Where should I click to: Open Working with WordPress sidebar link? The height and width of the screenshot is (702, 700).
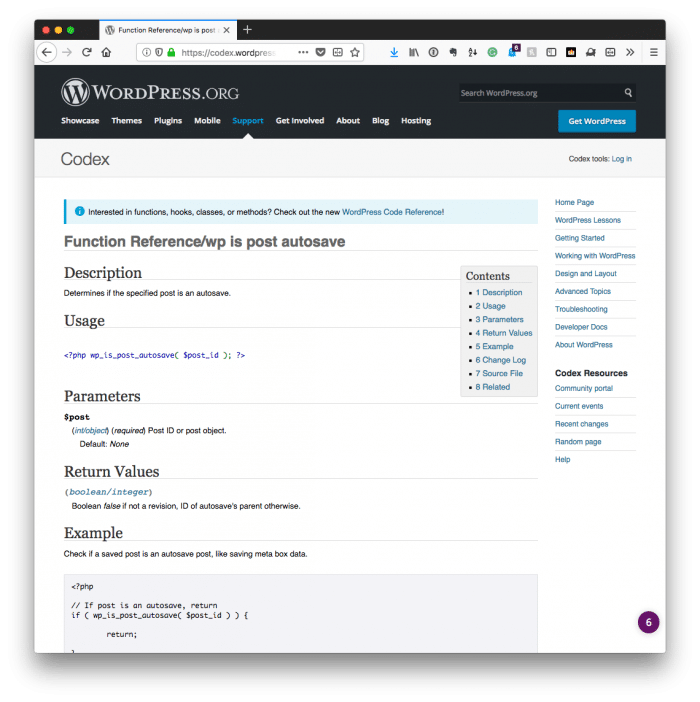click(x=595, y=256)
